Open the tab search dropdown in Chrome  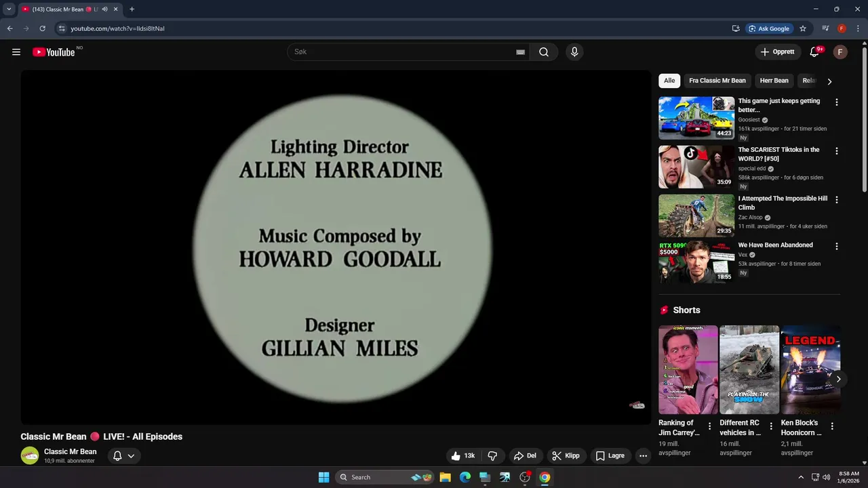[9, 9]
